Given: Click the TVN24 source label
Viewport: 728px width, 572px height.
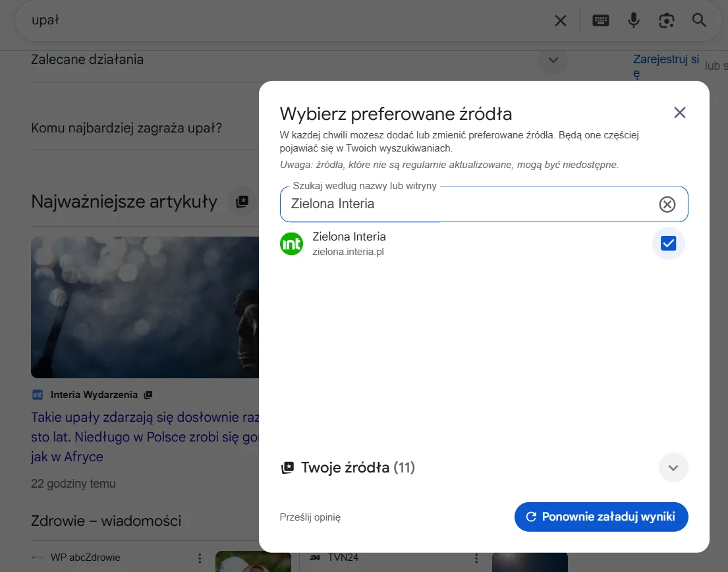Looking at the screenshot, I should tap(343, 558).
